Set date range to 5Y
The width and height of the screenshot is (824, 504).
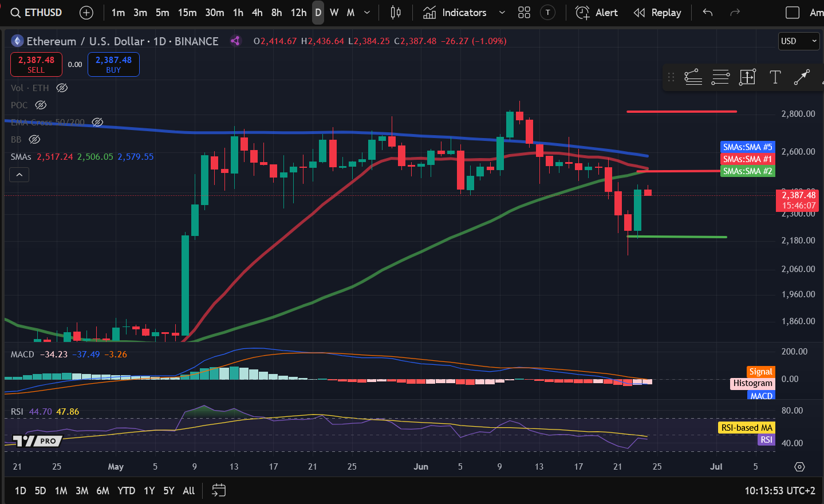click(x=168, y=491)
